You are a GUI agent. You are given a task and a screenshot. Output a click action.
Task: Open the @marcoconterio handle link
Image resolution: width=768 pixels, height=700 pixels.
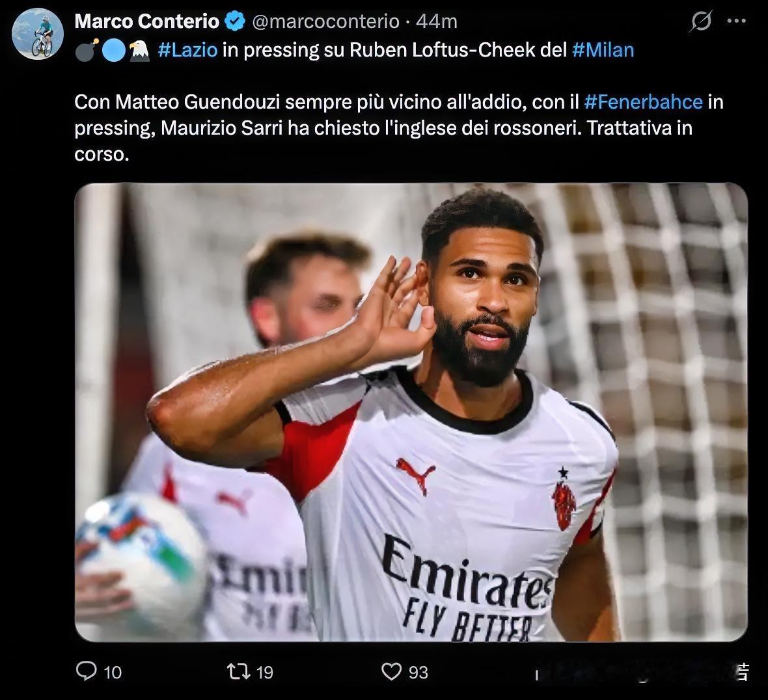pyautogui.click(x=325, y=21)
